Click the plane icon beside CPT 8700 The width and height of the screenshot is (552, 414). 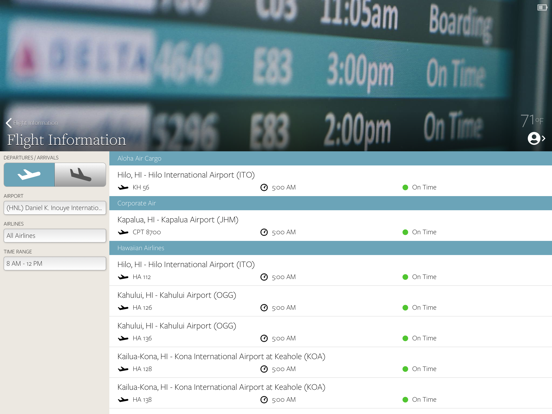click(123, 232)
